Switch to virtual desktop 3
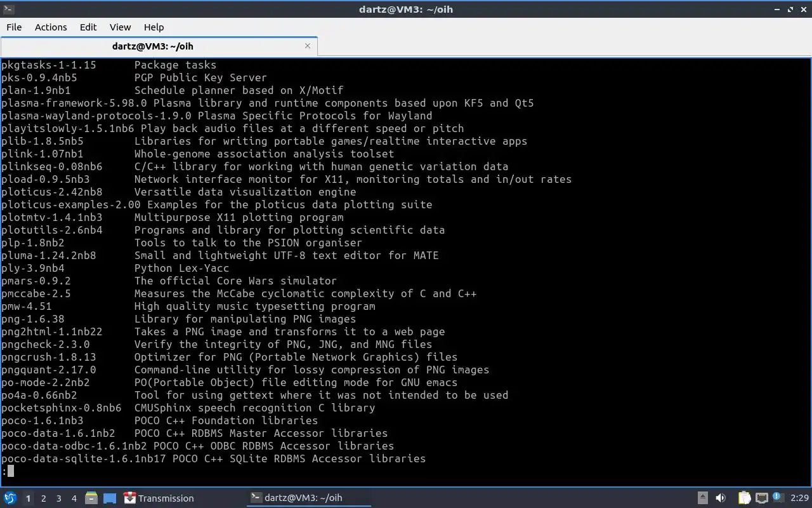The height and width of the screenshot is (508, 812). [58, 498]
